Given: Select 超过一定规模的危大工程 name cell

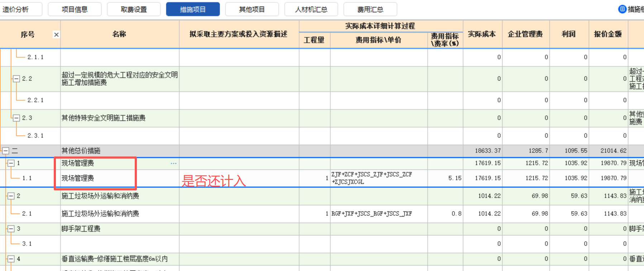Looking at the screenshot, I should tap(120, 79).
